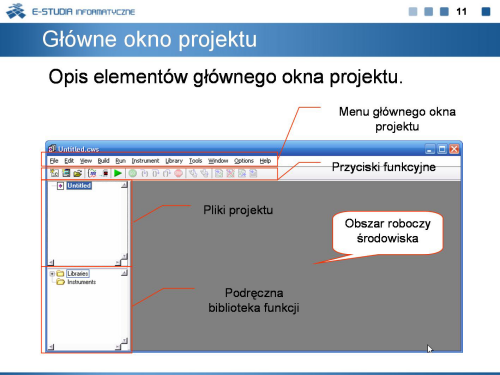500x375 pixels.
Task: Click the open folder toolbar icon
Action: [x=78, y=173]
